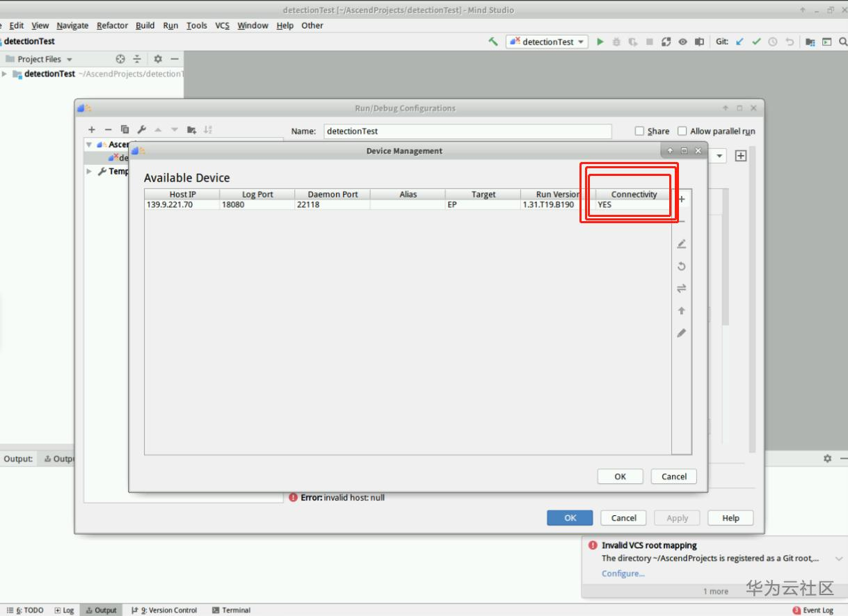Hide the Project panel with minus icon

coord(175,59)
